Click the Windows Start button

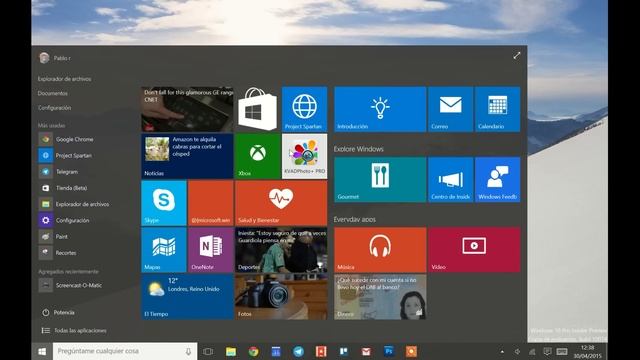tap(42, 351)
